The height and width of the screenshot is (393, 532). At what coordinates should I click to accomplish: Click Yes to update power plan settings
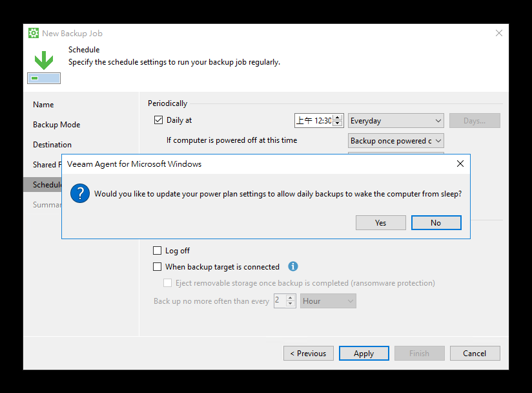381,223
